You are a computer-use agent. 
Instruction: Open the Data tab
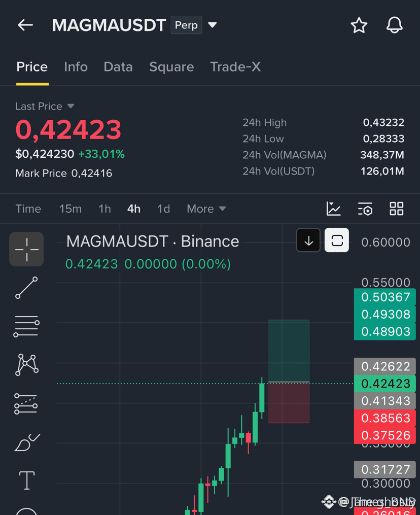pos(118,67)
